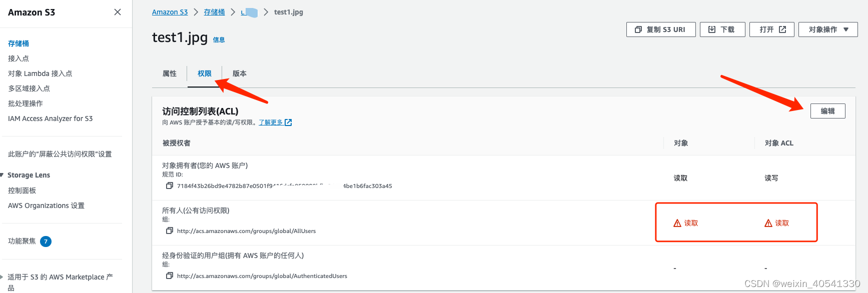This screenshot has width=868, height=293.
Task: Click the 信息 link beside test1.jpg
Action: 219,40
